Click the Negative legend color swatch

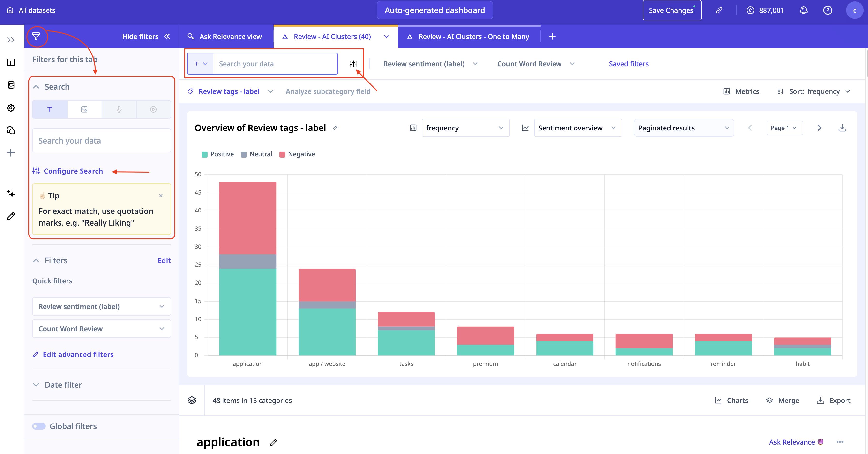click(282, 154)
